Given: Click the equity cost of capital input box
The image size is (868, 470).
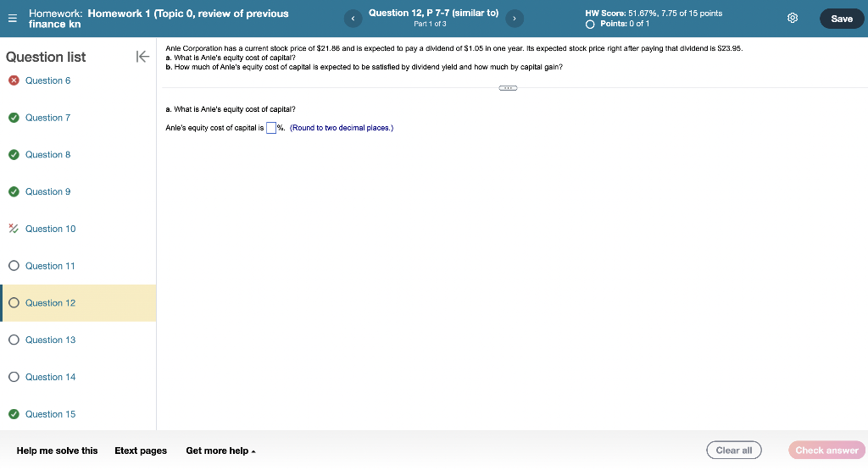Looking at the screenshot, I should click(271, 128).
